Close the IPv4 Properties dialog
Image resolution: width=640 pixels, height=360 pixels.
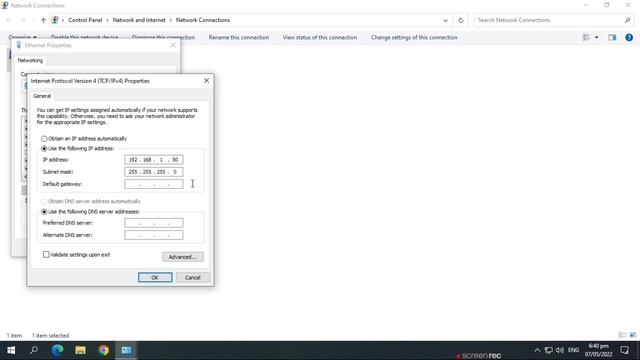tap(207, 81)
